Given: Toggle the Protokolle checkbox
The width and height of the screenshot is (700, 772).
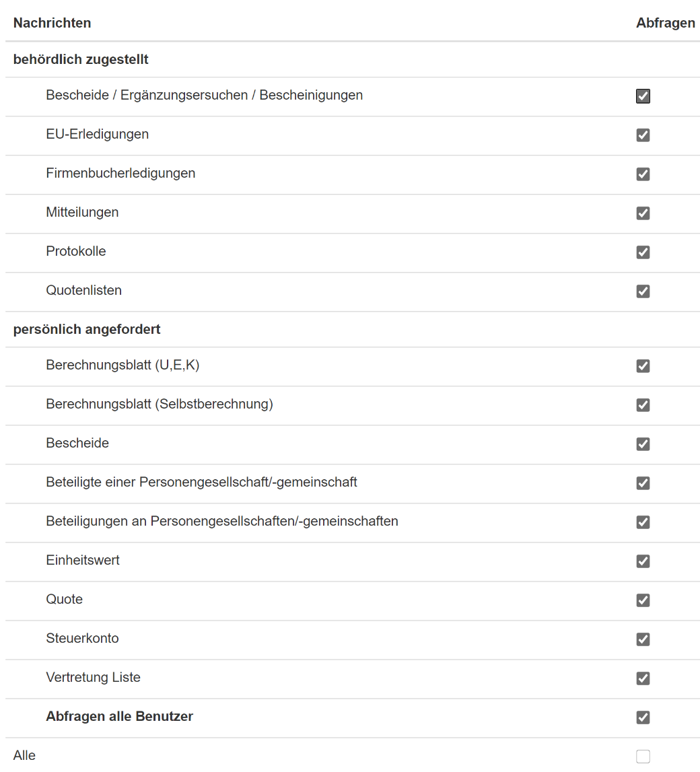Looking at the screenshot, I should (643, 252).
